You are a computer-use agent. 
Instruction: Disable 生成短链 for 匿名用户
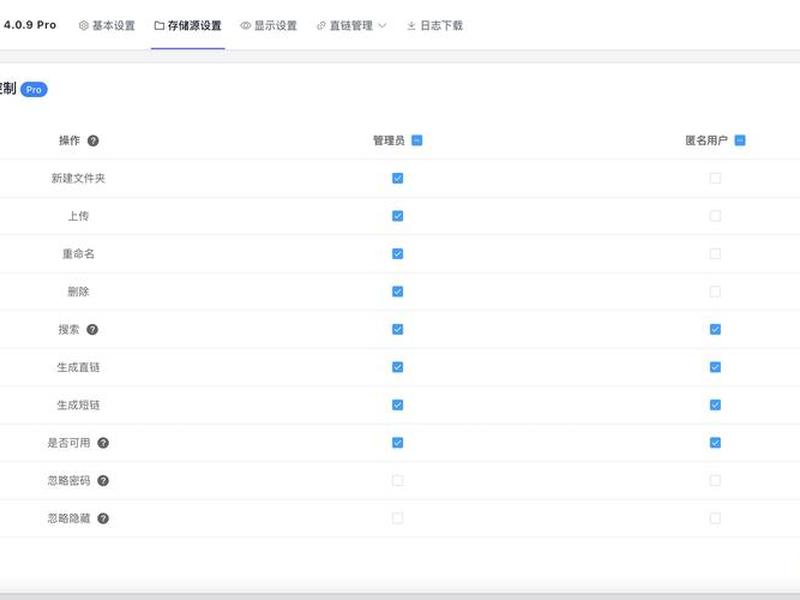[x=715, y=405]
